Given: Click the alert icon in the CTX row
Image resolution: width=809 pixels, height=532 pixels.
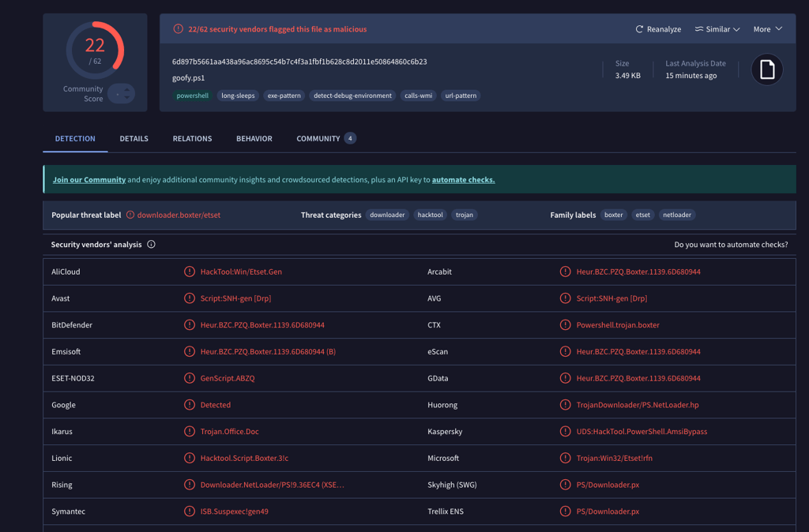Looking at the screenshot, I should coord(565,324).
